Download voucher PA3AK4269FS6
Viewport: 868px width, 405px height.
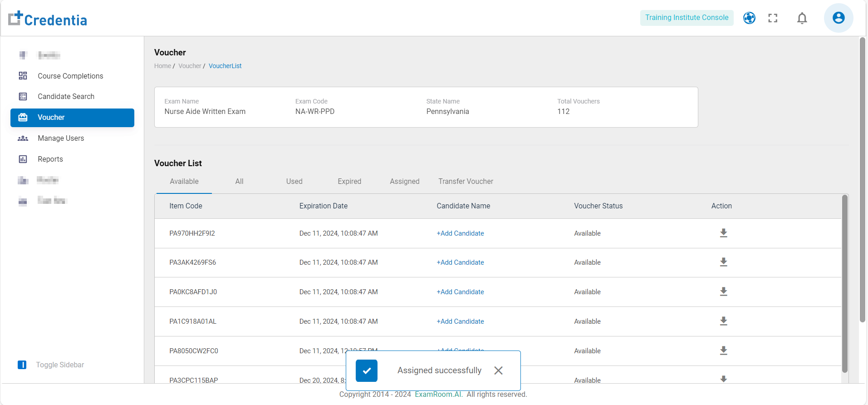point(723,262)
